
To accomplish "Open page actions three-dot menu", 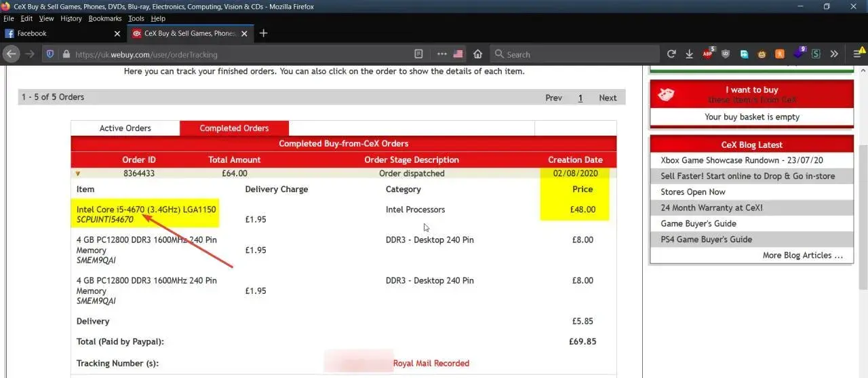I will click(441, 54).
